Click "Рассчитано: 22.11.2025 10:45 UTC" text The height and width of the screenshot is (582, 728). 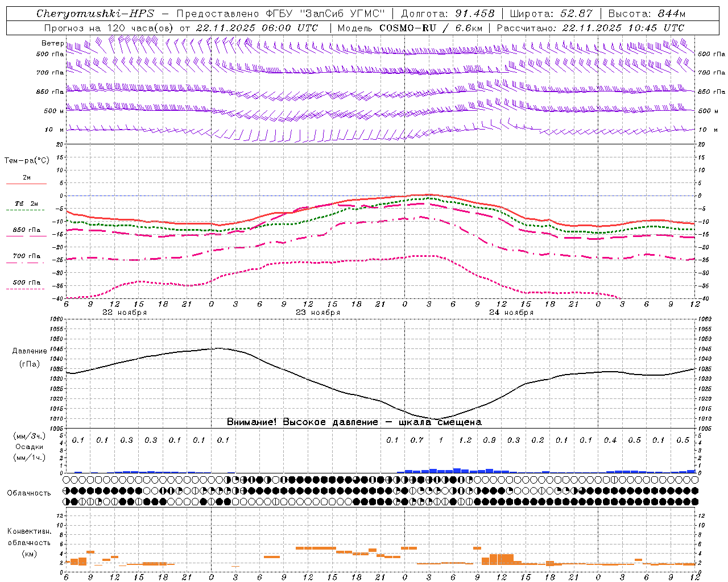point(590,28)
